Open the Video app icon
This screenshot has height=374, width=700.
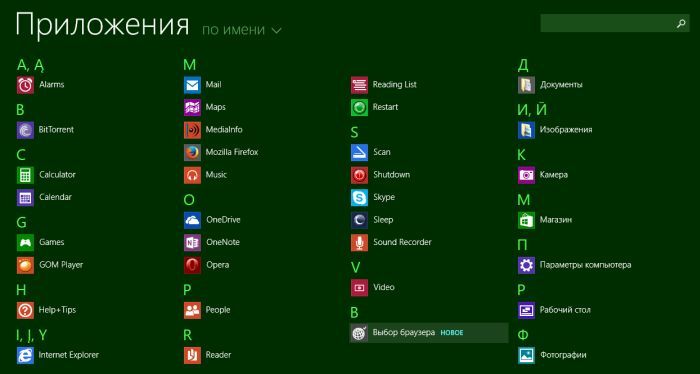[x=359, y=287]
